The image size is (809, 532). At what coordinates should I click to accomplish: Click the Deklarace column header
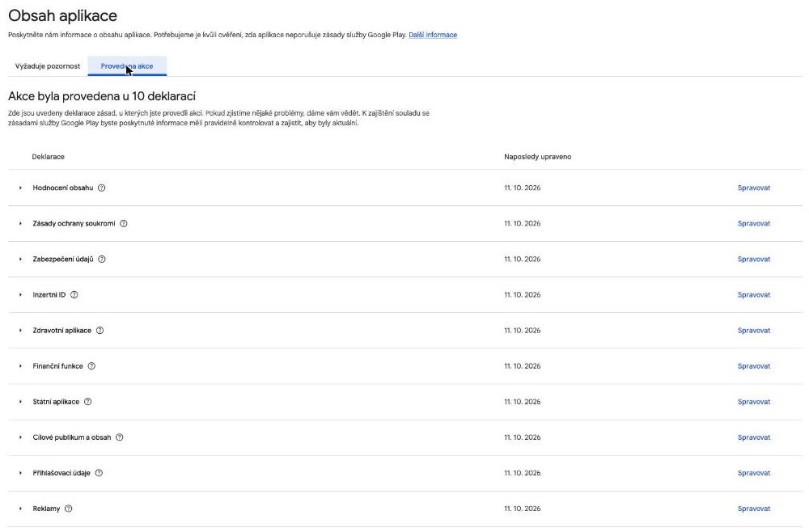(48, 157)
